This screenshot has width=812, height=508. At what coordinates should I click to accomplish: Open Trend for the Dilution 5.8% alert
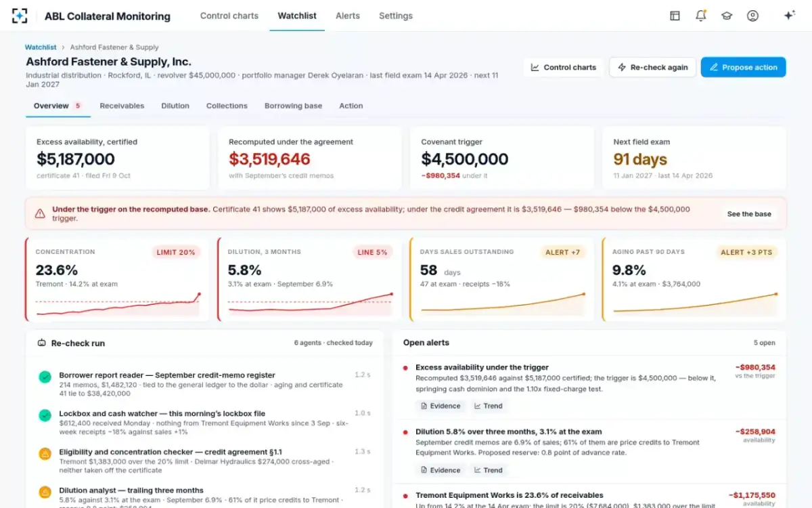[489, 470]
